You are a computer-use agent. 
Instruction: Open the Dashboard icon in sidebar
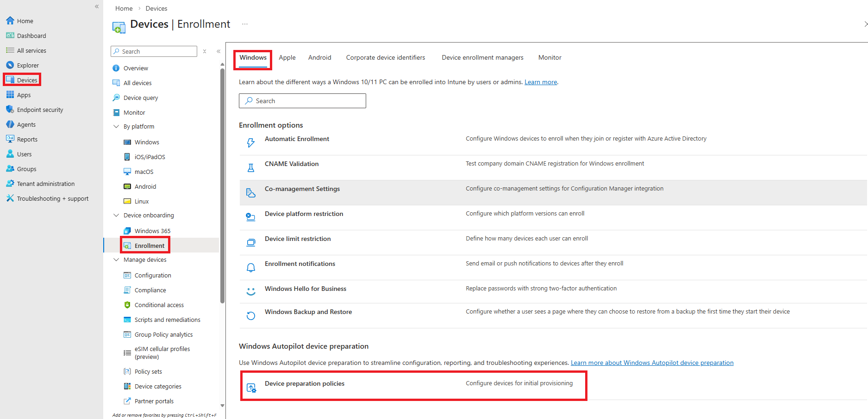tap(10, 36)
